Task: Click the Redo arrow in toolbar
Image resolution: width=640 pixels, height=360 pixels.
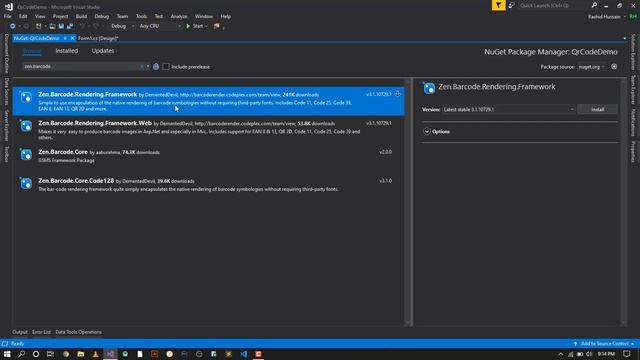Action: [96, 26]
